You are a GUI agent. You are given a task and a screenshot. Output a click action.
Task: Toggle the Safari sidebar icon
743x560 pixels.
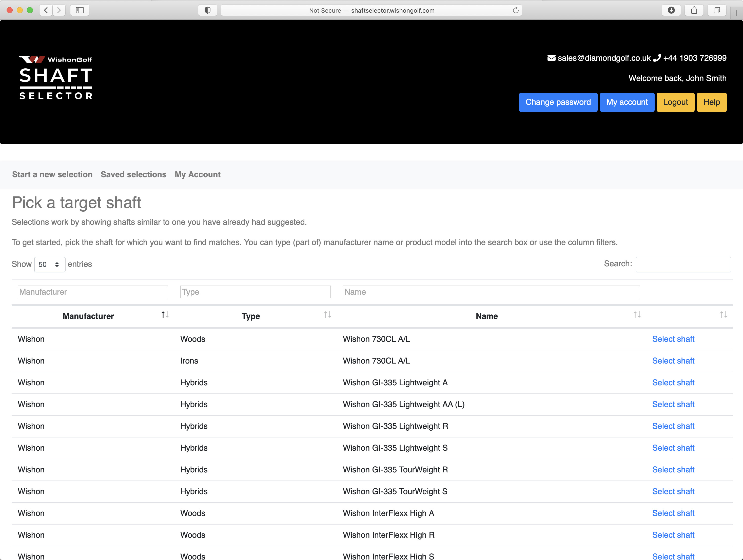point(80,10)
